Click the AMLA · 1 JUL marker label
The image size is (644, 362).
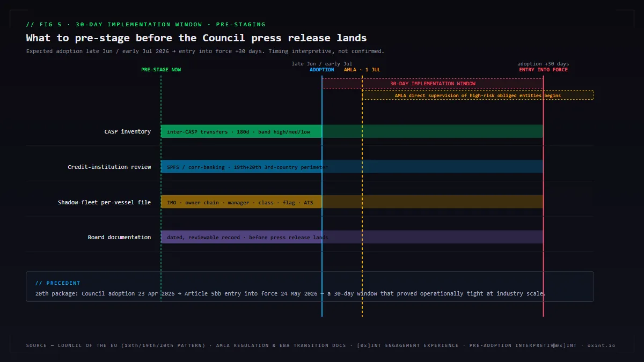click(x=362, y=70)
